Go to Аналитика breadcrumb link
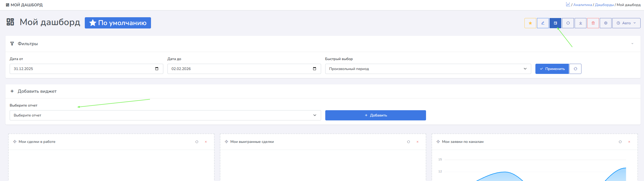Image resolution: width=644 pixels, height=181 pixels. coord(582,5)
